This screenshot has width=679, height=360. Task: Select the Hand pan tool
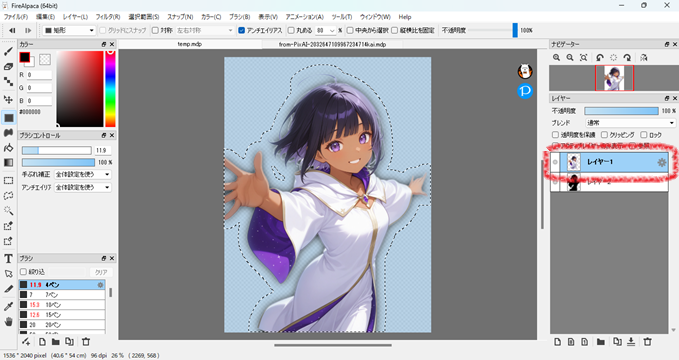coord(8,321)
